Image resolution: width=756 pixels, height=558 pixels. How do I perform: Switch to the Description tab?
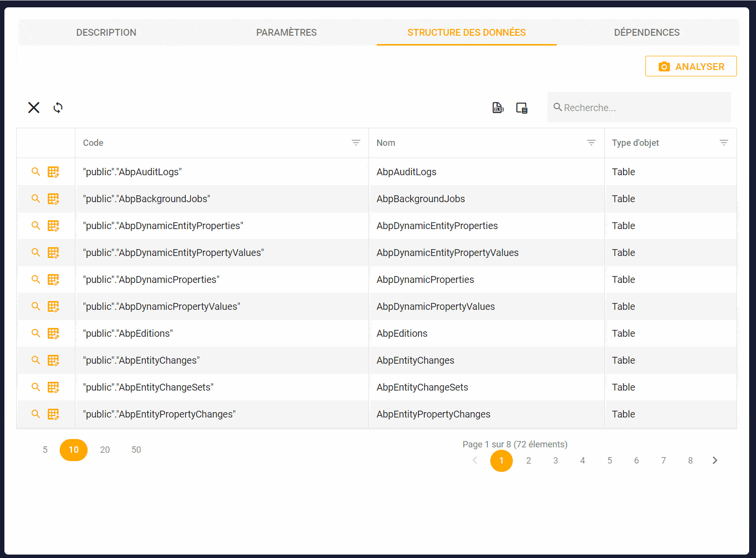tap(106, 32)
